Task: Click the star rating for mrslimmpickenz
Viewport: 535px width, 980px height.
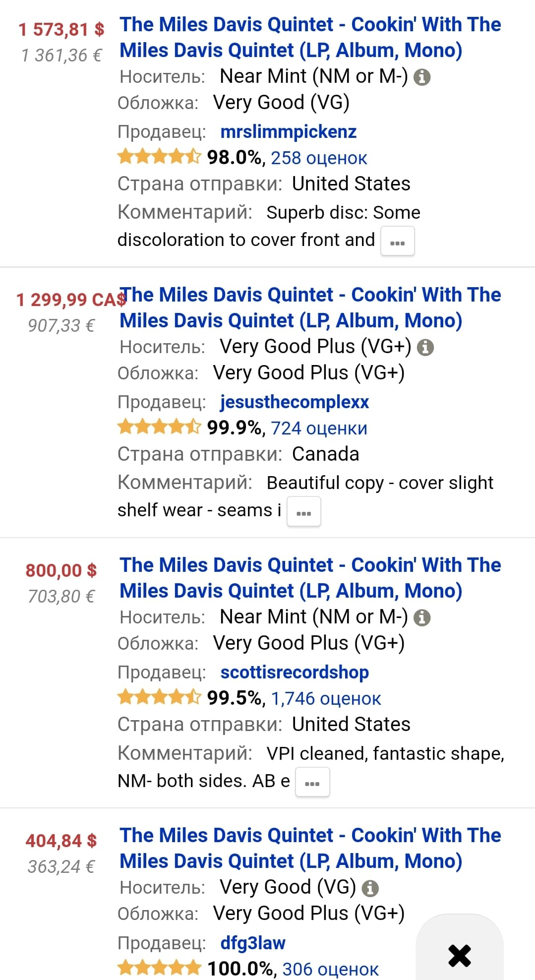Action: click(x=159, y=157)
